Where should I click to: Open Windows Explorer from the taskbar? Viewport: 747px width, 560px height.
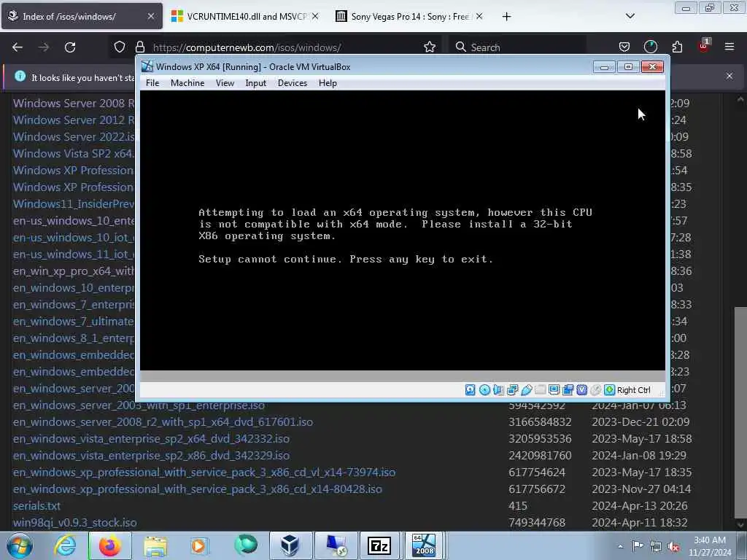point(155,545)
